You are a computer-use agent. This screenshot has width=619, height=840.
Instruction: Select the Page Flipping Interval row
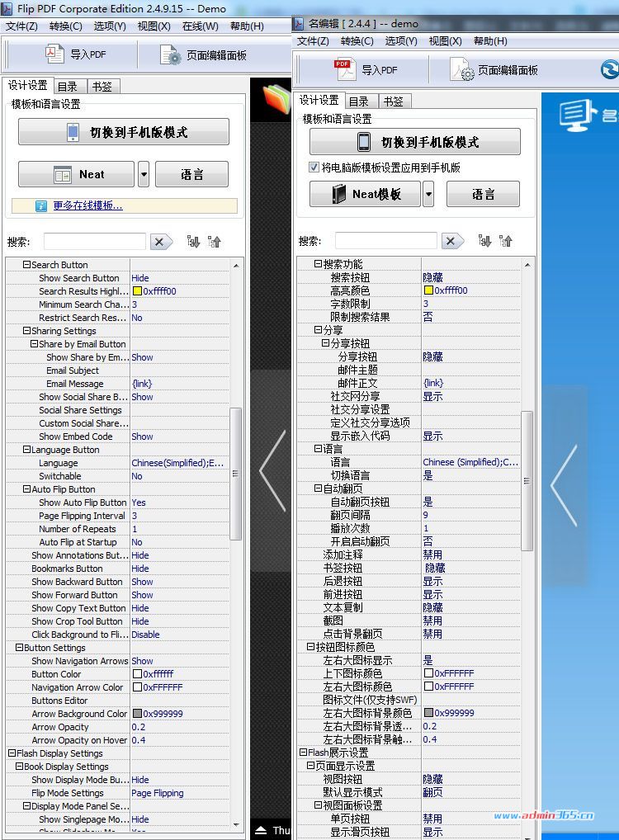pos(118,516)
